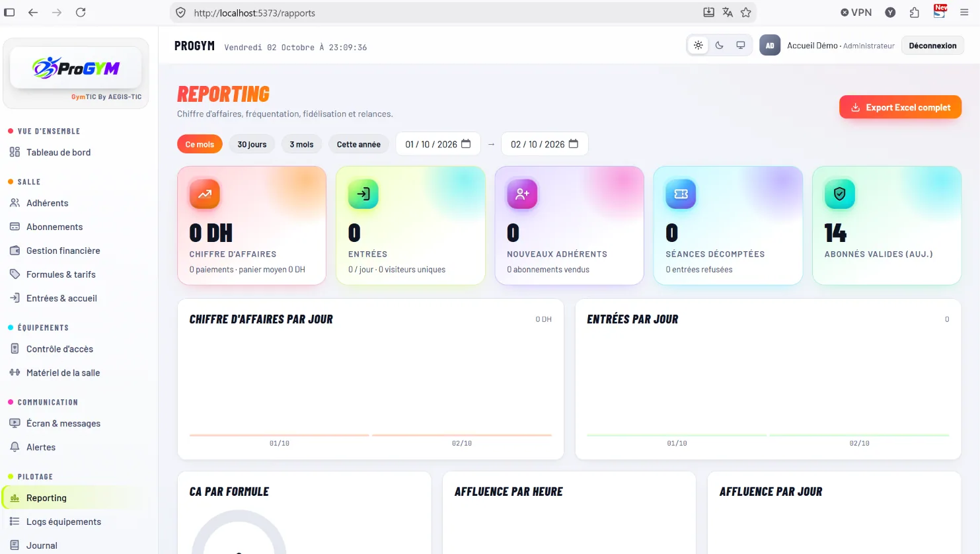The width and height of the screenshot is (980, 554).
Task: Click the Entrées card login icon
Action: tap(363, 194)
